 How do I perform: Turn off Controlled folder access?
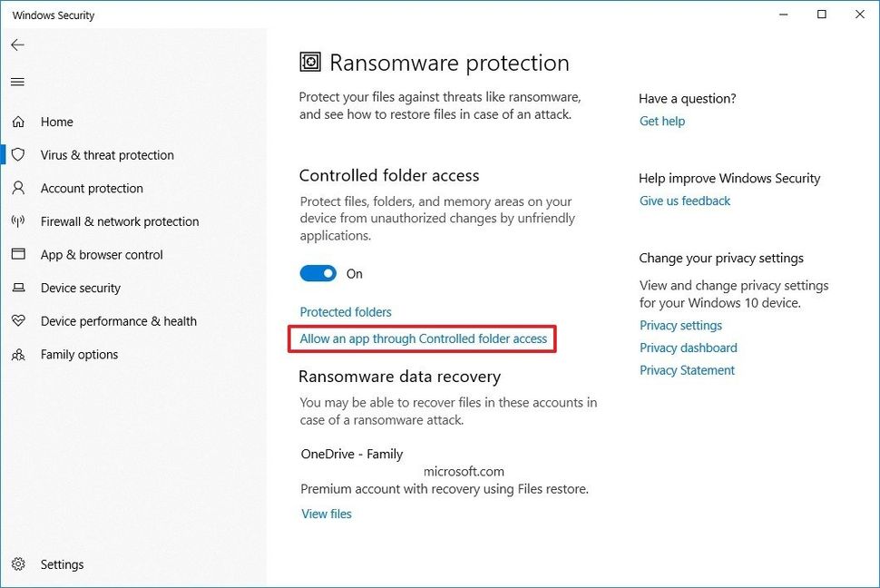318,273
